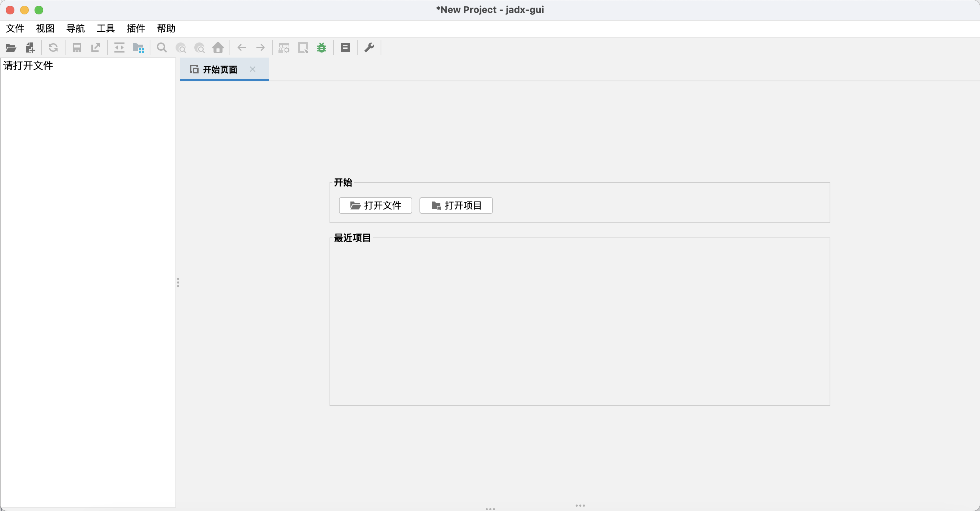Toggle sync with editor icon
The width and height of the screenshot is (980, 511).
coord(119,48)
